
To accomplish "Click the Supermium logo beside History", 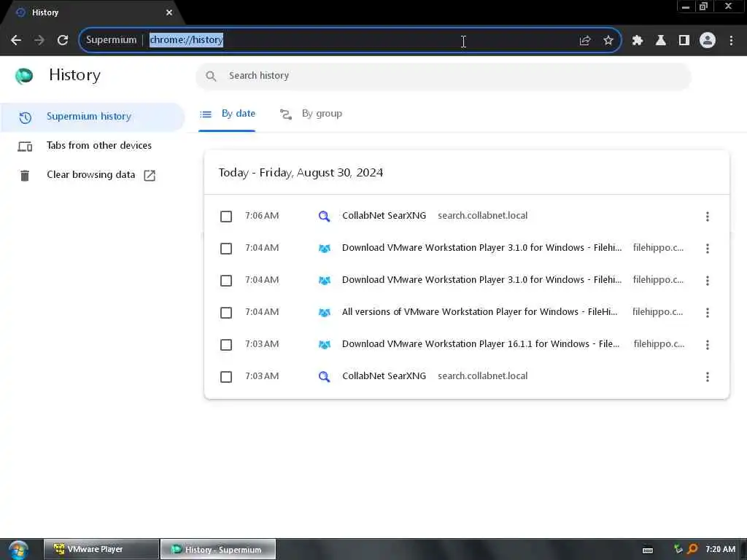I will [x=24, y=75].
